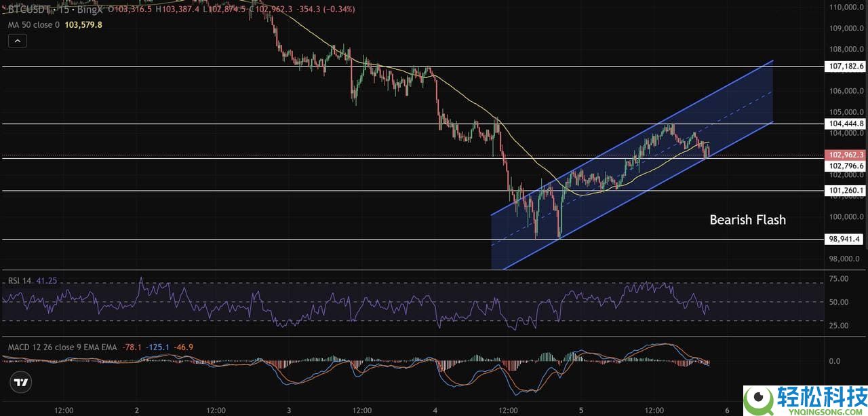Select the MACD 12 26 close 9 legend
The height and width of the screenshot is (416, 868).
(62, 347)
